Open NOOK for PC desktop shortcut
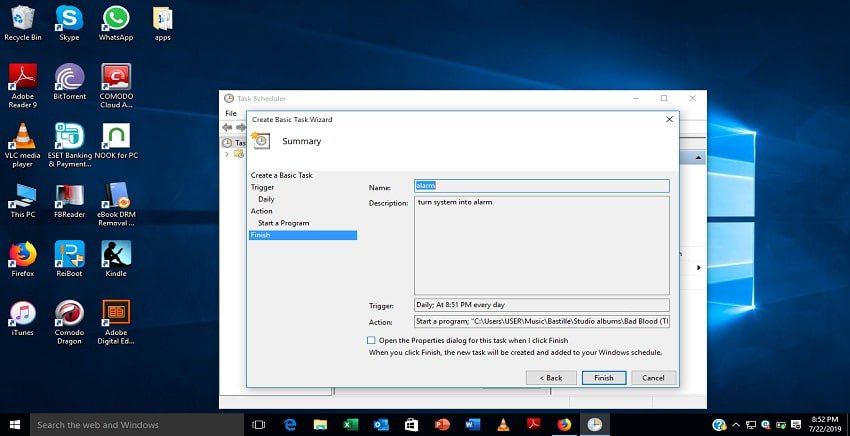This screenshot has width=850, height=436. tap(116, 141)
